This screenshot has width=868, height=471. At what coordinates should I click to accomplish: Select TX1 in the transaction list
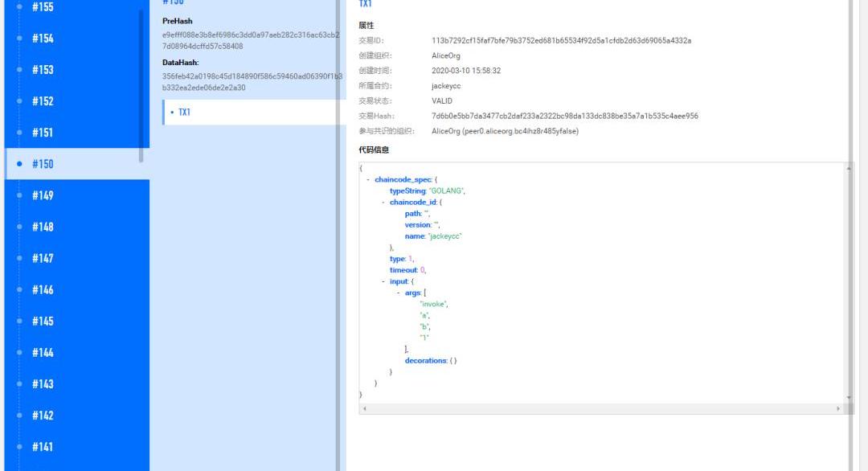click(x=184, y=113)
